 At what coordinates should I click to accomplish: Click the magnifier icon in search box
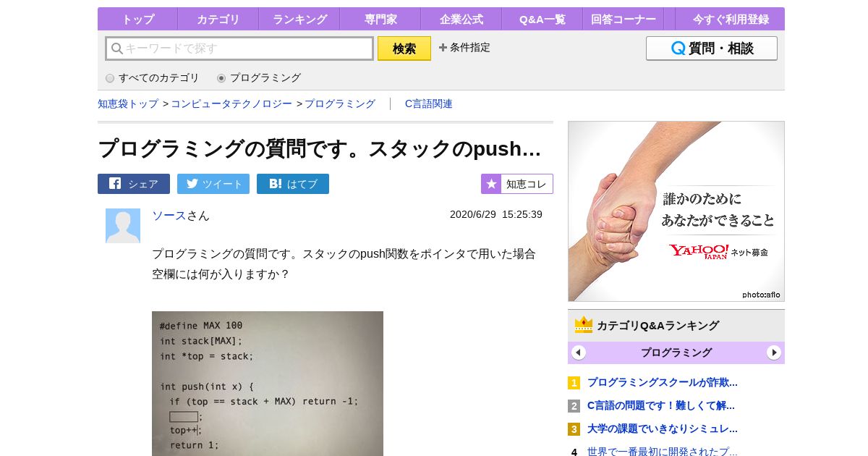click(116, 48)
